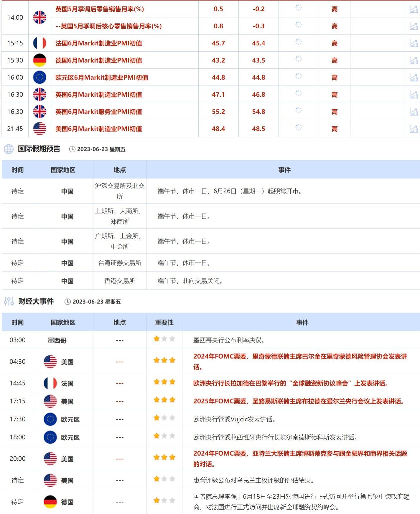Viewport: 420px width, 514px height.
Task: Click UK flag in the 14:00 row
Action: point(39,17)
